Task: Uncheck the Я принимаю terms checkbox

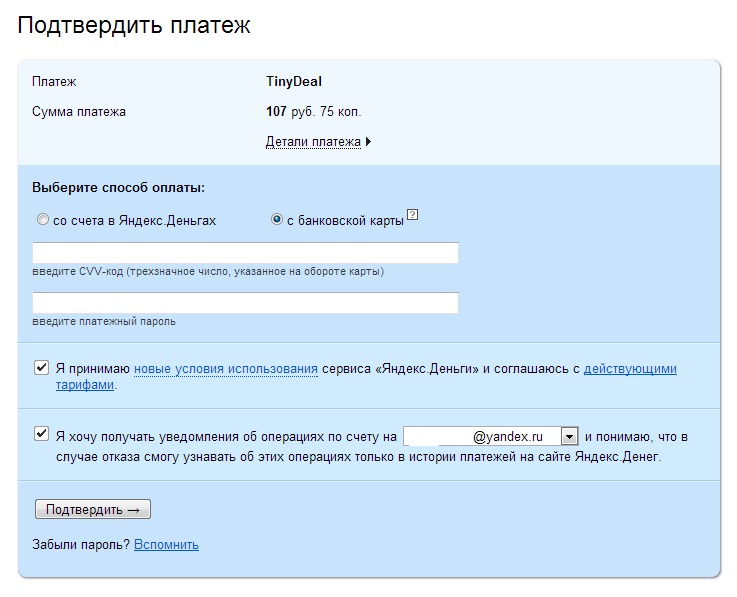Action: (42, 368)
